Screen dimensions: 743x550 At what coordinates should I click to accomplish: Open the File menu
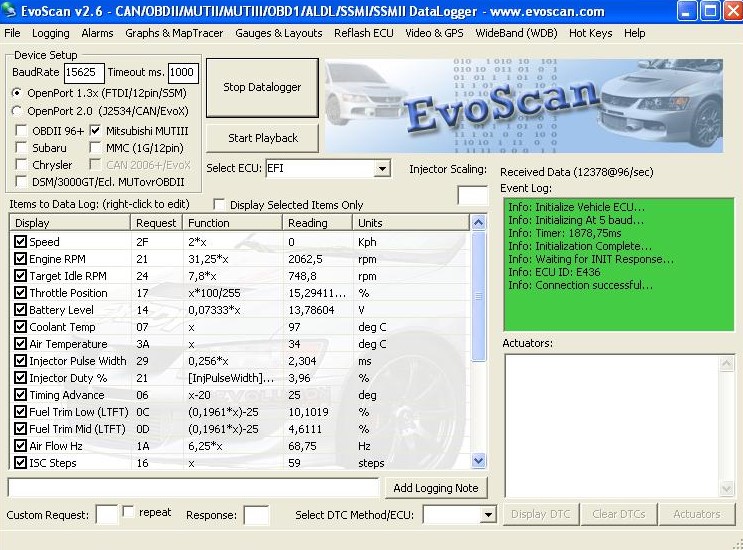click(12, 33)
